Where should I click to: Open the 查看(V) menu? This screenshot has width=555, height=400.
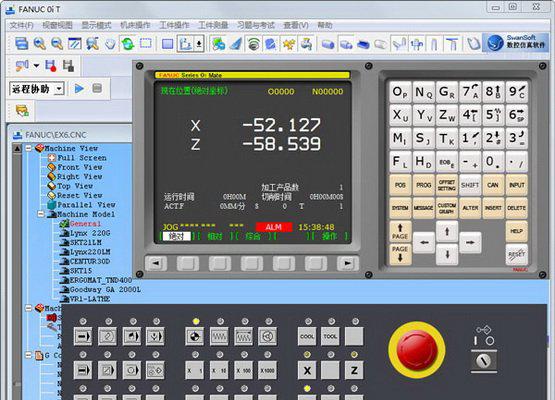[x=296, y=25]
